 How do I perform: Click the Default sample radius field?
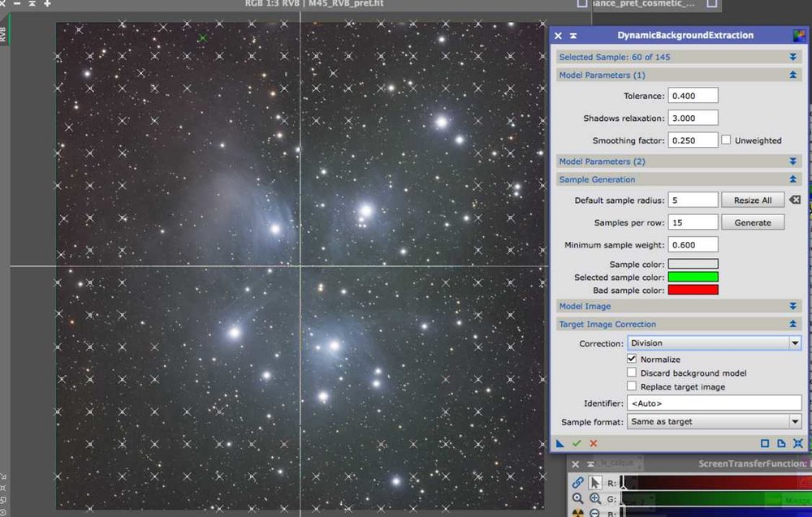click(x=693, y=200)
